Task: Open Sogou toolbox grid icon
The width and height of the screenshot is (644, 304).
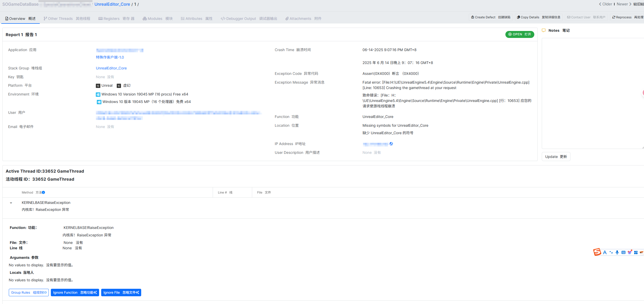Action: (x=636, y=252)
